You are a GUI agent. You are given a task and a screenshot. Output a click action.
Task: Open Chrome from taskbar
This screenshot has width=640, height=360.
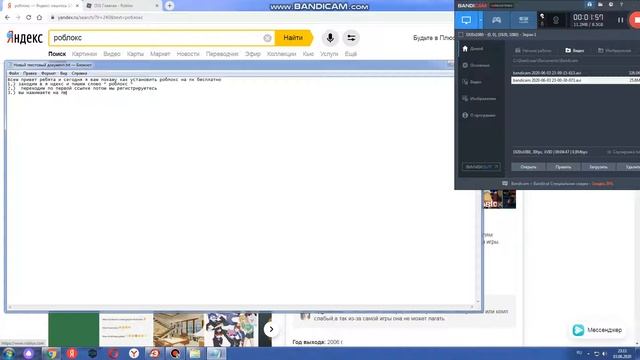click(51, 353)
